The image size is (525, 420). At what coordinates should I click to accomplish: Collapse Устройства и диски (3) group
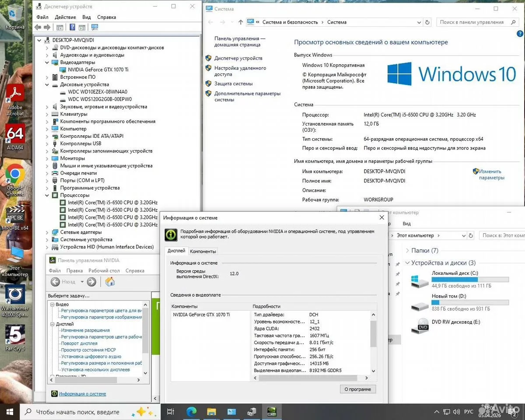(408, 263)
